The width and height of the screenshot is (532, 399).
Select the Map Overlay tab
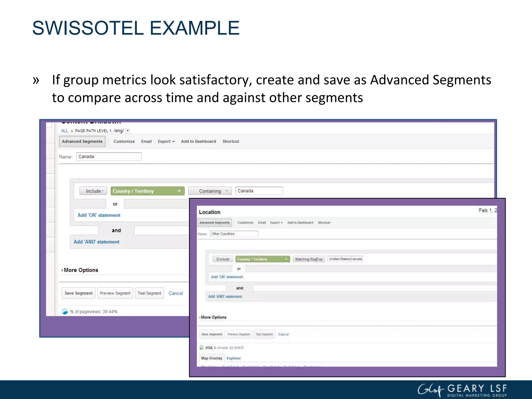[211, 358]
